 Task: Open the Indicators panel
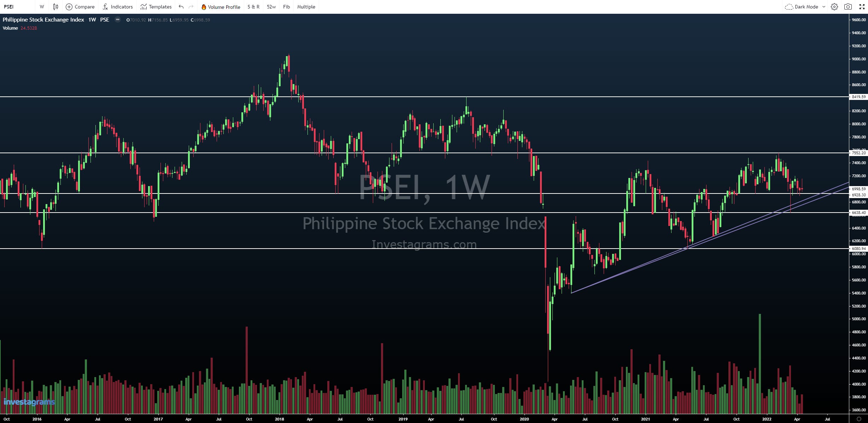coord(117,7)
